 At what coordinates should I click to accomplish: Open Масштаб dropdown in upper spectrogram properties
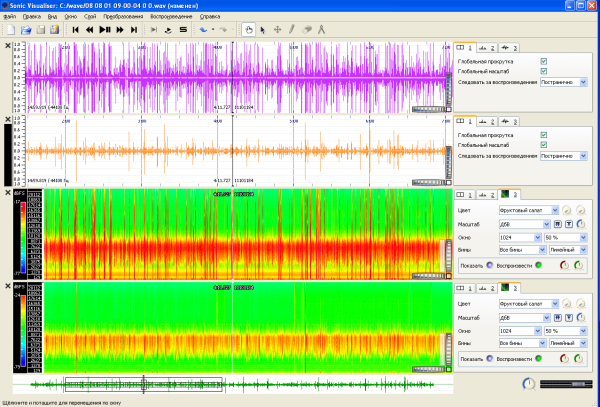525,224
